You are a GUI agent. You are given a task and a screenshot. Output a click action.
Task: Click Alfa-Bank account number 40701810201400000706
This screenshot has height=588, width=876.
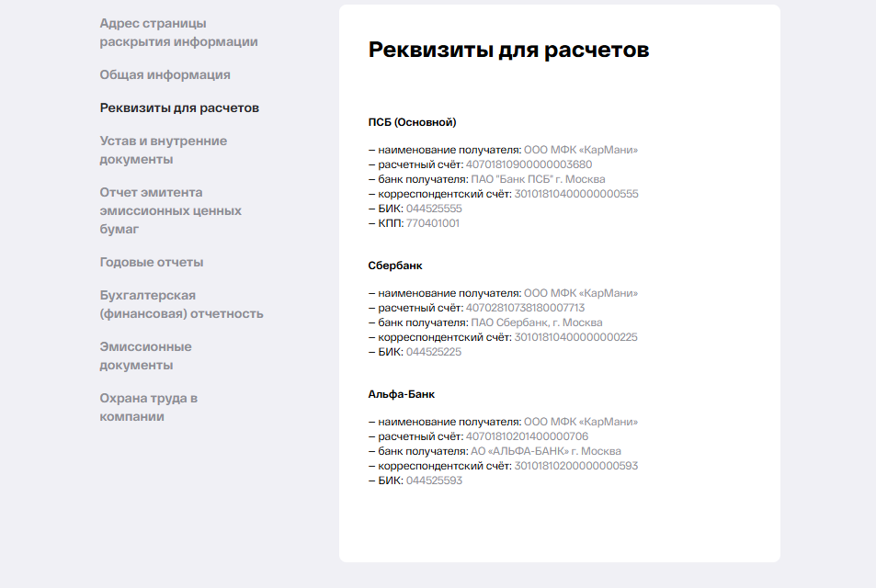click(527, 436)
